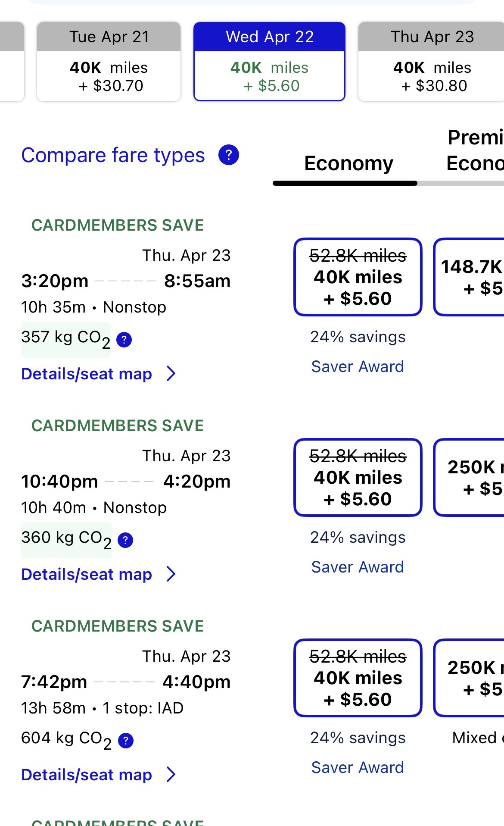
Task: Choose 40K miles economy fare for 3:20pm flight
Action: coord(358,277)
